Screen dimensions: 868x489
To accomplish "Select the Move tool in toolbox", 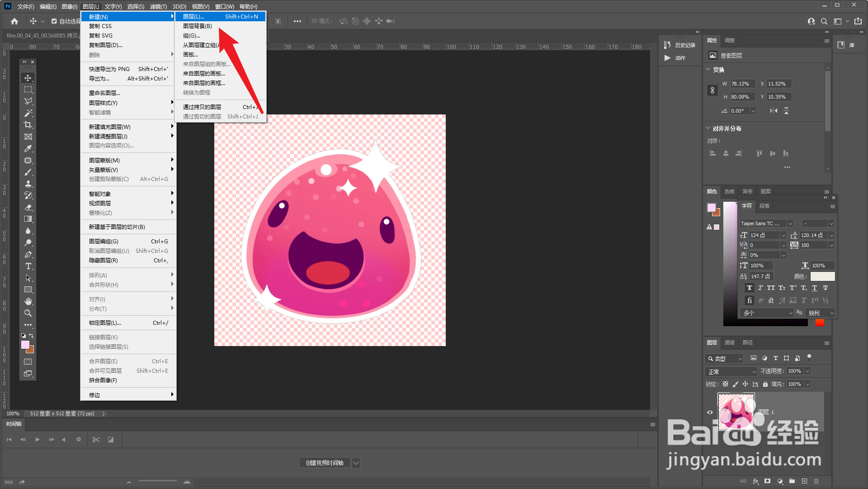I will pos(28,78).
